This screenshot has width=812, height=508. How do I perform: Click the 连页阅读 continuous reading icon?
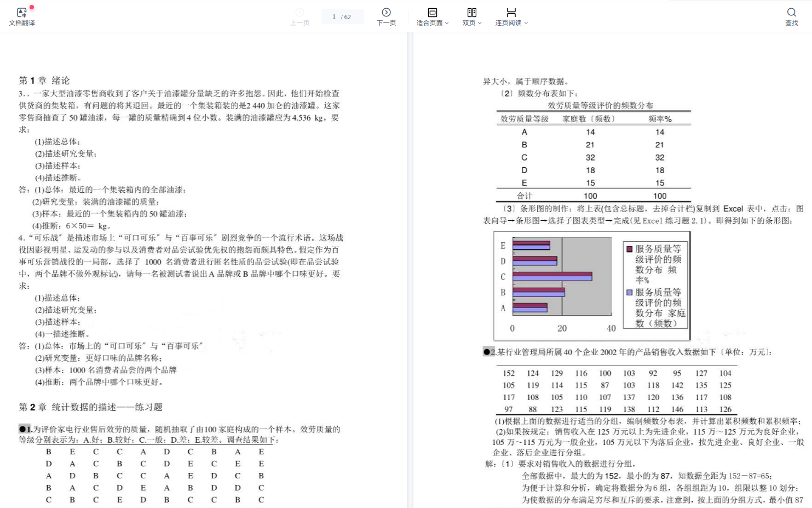coord(511,12)
